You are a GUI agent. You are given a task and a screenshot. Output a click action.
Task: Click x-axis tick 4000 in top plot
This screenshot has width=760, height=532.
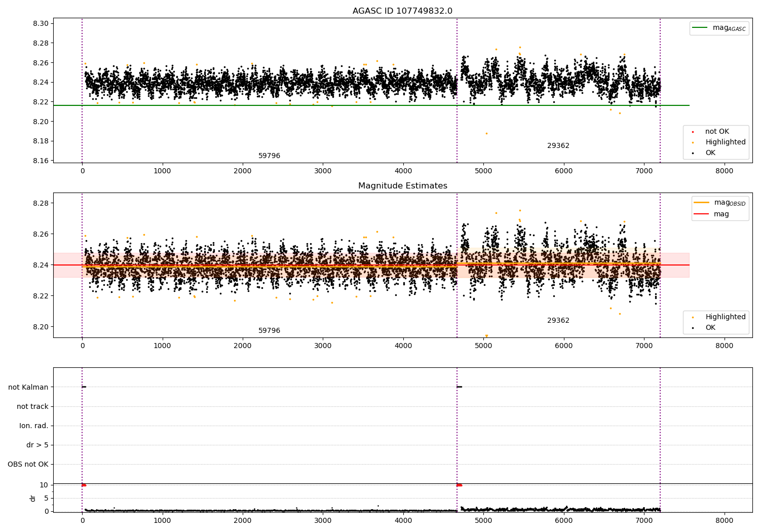tap(403, 171)
